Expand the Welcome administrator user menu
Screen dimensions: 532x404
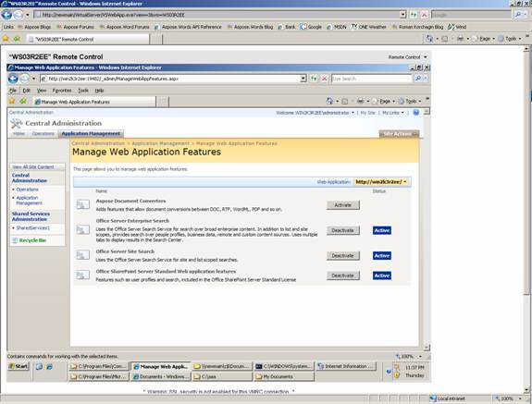coord(315,113)
